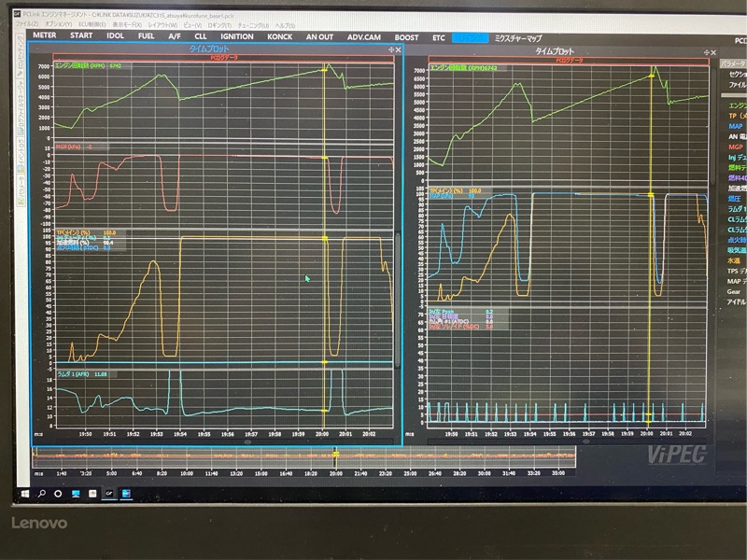Select the orange 水温 parameter in the list
Image resolution: width=747 pixels, height=560 pixels.
pos(734,261)
